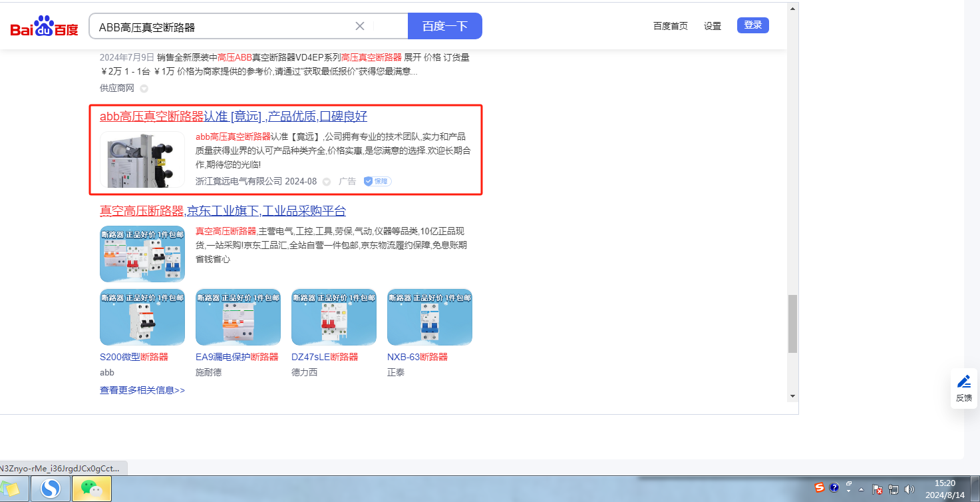Click the 供应商网 source label

(x=117, y=88)
